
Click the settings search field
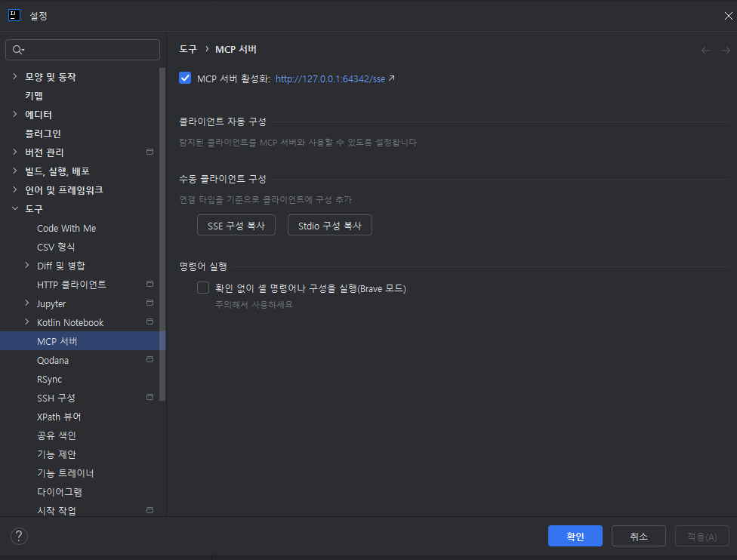83,50
